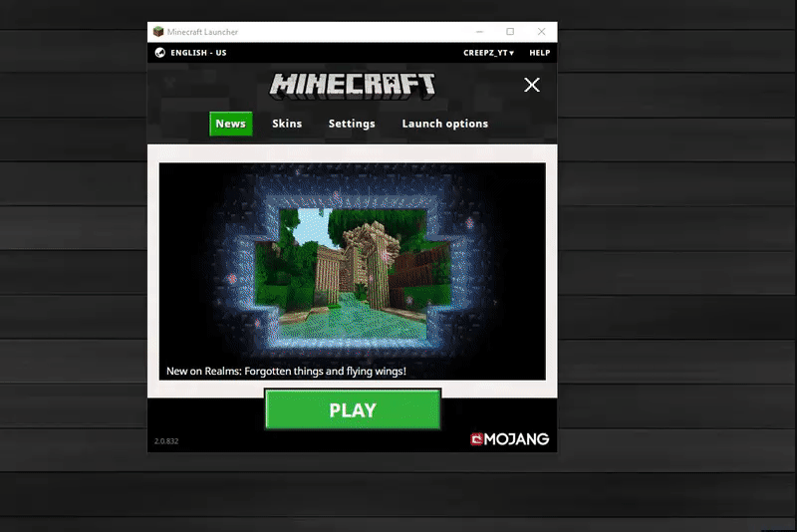Open the HELP menu

click(x=539, y=53)
